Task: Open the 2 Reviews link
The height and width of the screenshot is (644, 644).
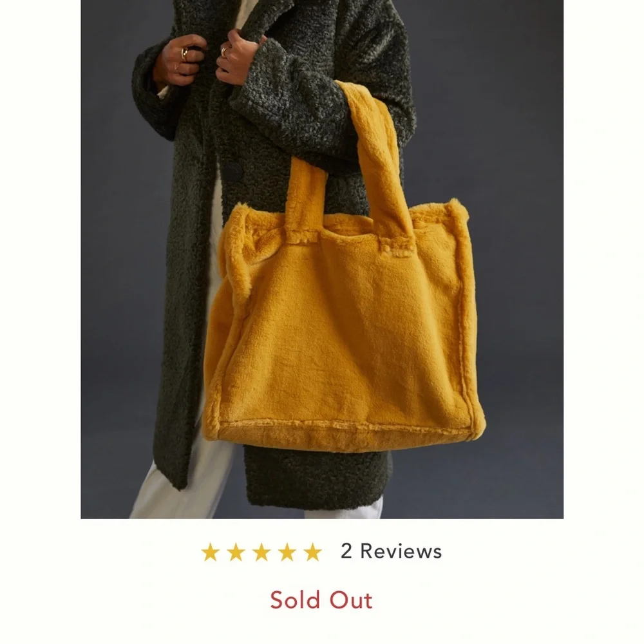Action: click(x=391, y=551)
